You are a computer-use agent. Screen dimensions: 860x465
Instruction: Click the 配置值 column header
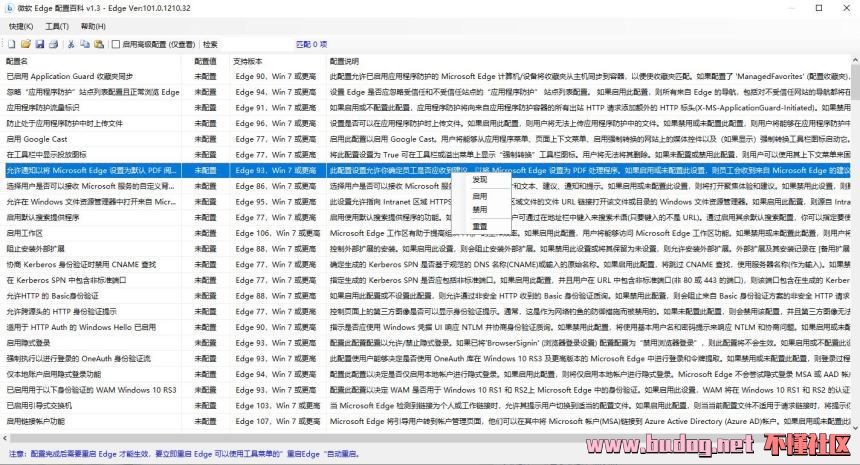click(206, 61)
